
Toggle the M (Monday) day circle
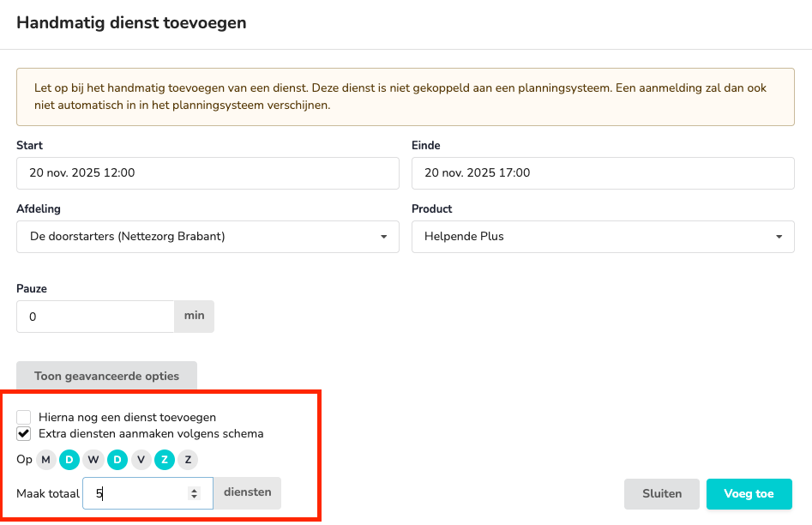coord(46,460)
